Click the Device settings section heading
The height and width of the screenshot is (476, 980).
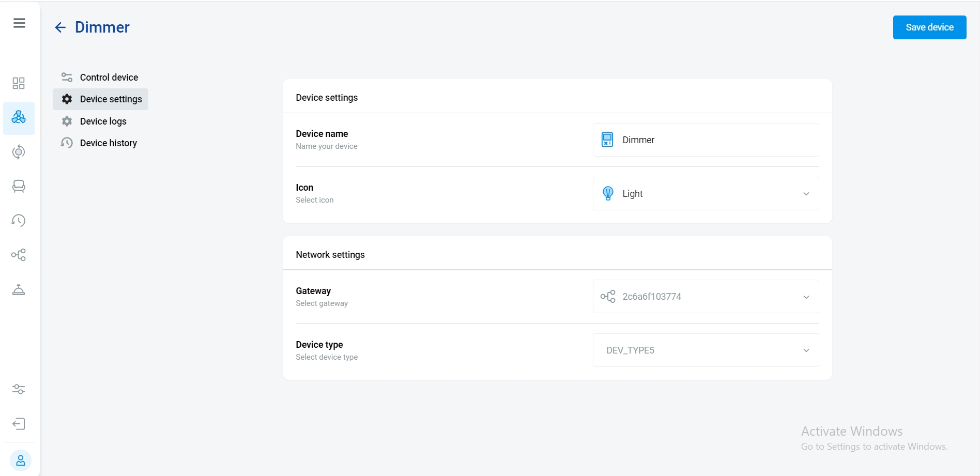[x=327, y=98]
